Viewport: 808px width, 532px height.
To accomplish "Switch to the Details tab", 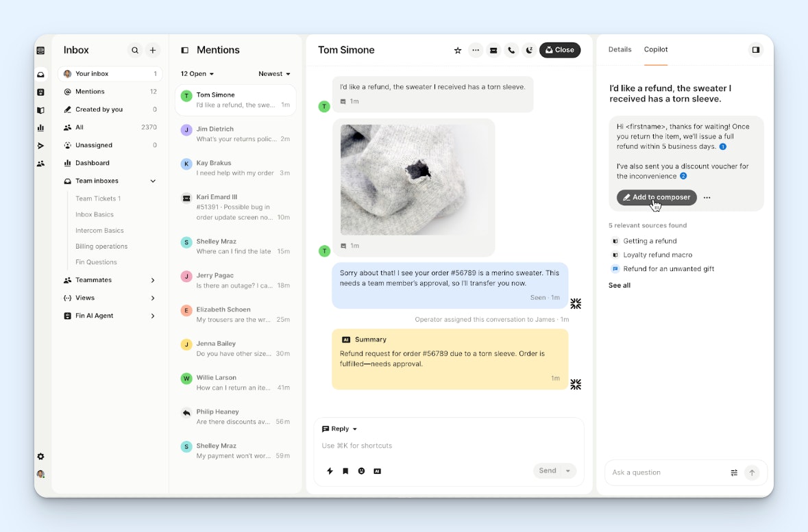I will click(620, 50).
